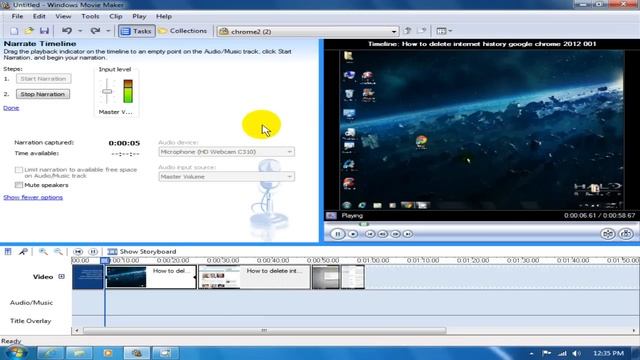Open the Clip menu

pyautogui.click(x=116, y=16)
